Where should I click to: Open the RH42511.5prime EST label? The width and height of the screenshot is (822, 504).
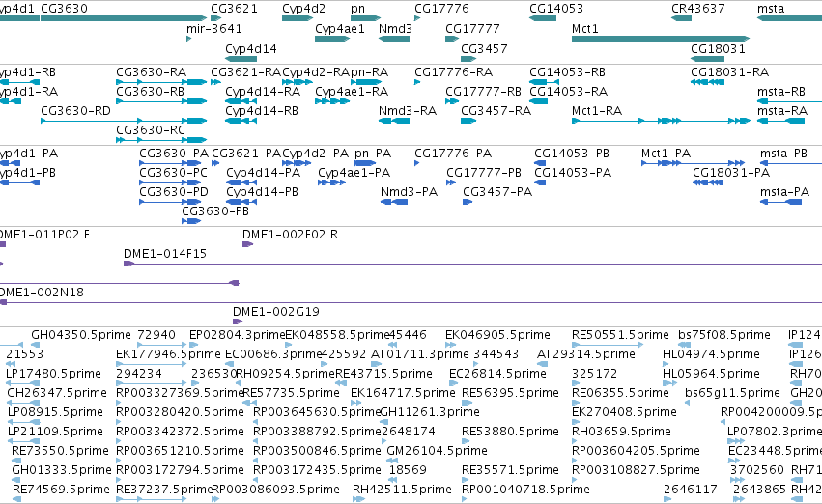(402, 489)
